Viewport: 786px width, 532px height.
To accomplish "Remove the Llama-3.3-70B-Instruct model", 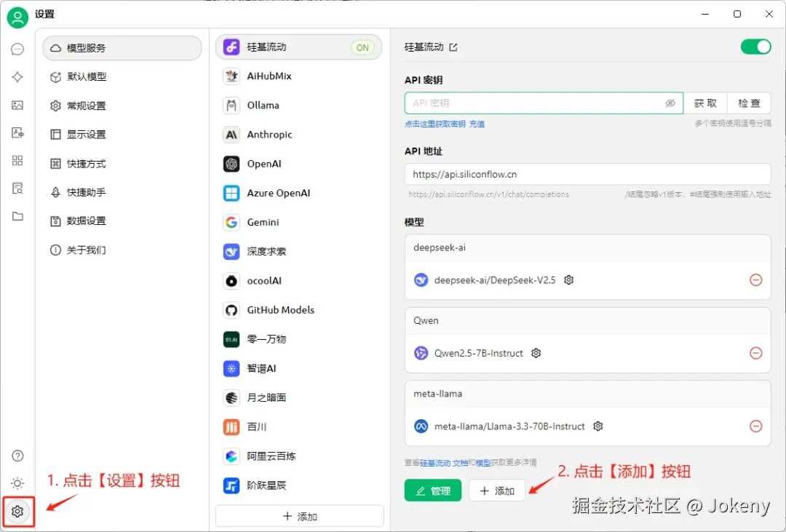I will (x=756, y=426).
